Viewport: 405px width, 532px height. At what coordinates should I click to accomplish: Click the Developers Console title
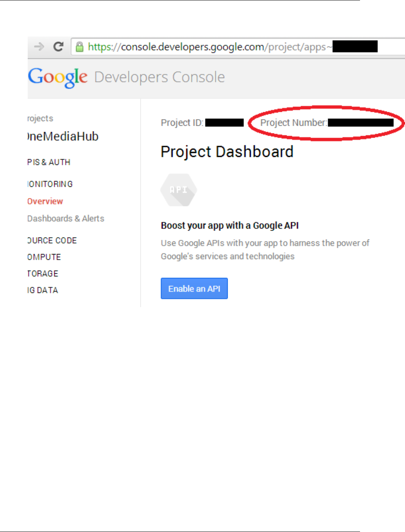click(159, 77)
